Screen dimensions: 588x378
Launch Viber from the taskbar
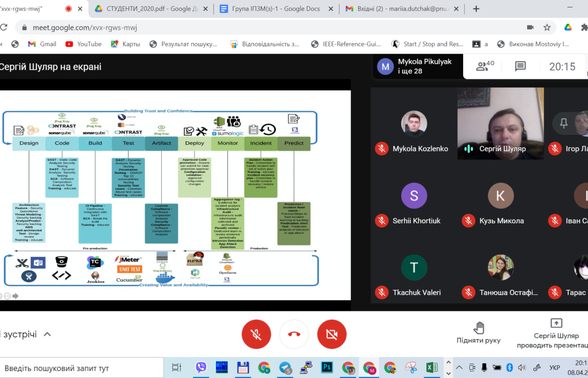(x=201, y=367)
